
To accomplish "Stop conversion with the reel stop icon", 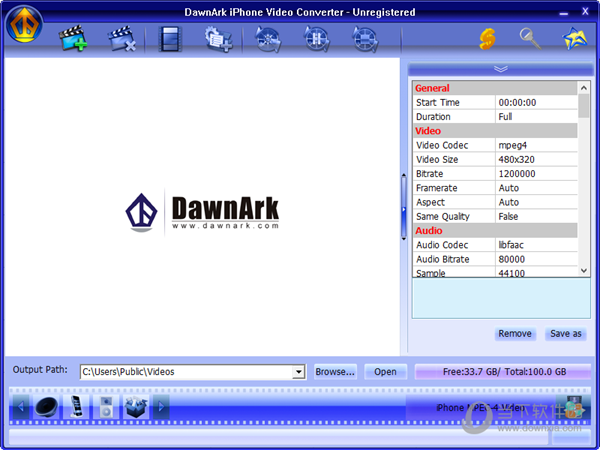I will click(365, 39).
